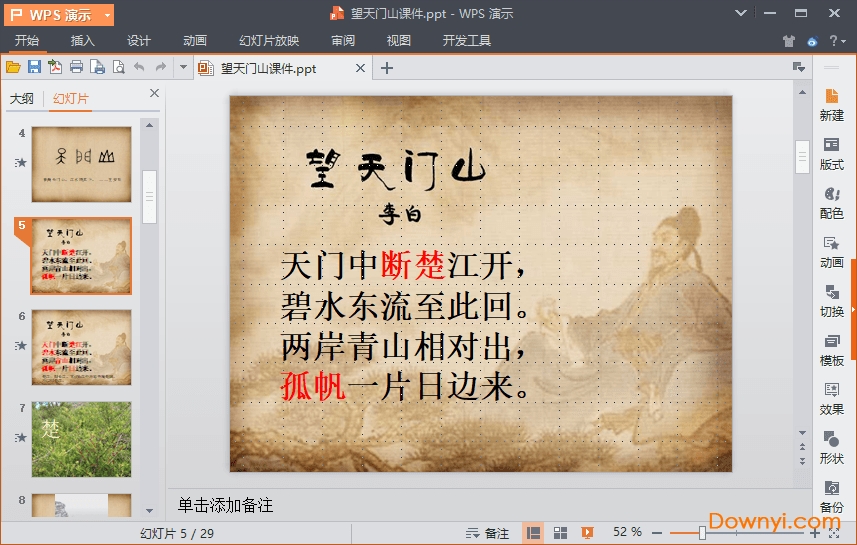Open the 幻灯片放映 (Slide Show) ribbon tab
Screen dimensions: 857x545
pos(269,40)
